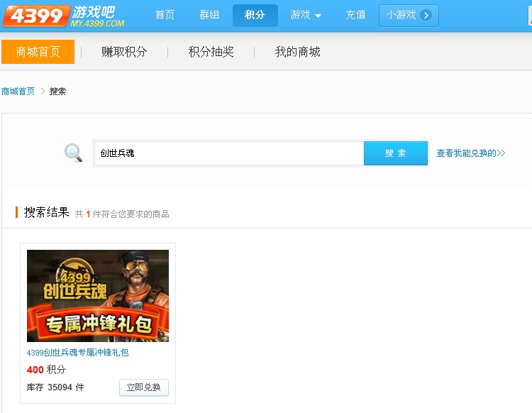This screenshot has width=532, height=413.
Task: Focus the search field containing 创世兵魂
Action: point(229,153)
